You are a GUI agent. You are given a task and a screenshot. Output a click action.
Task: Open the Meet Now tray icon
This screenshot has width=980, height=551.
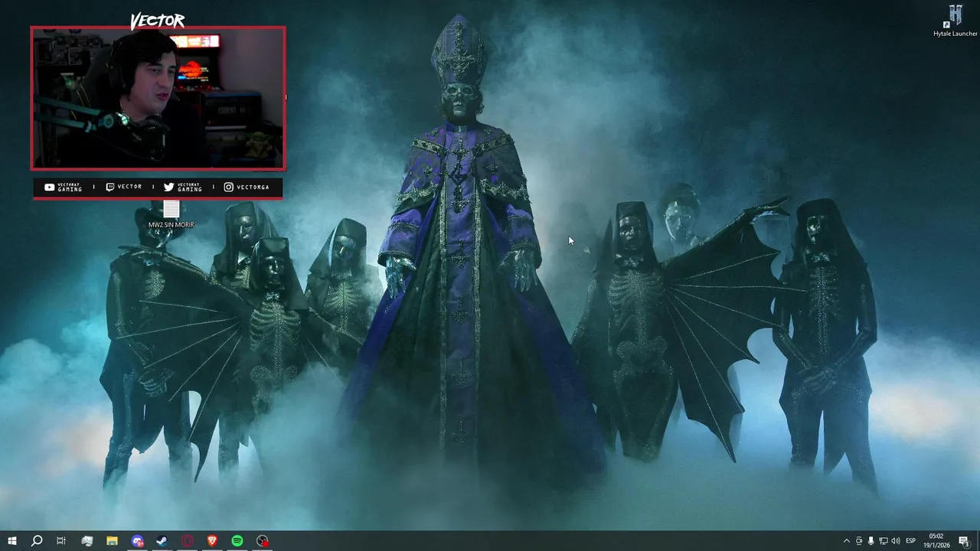click(x=859, y=541)
